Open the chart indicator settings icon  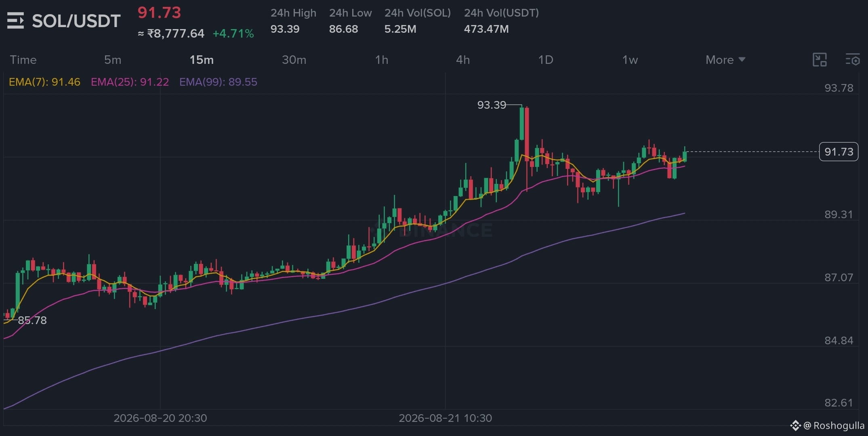853,60
